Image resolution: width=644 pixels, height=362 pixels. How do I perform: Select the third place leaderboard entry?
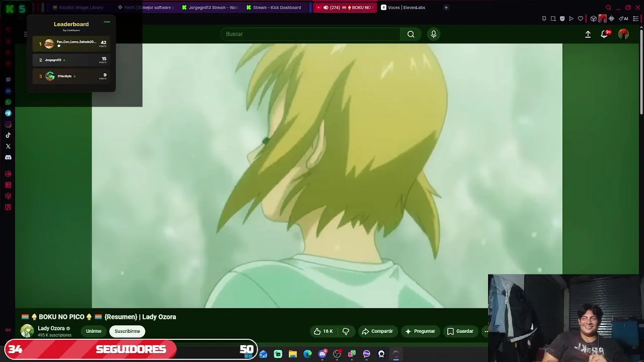71,76
